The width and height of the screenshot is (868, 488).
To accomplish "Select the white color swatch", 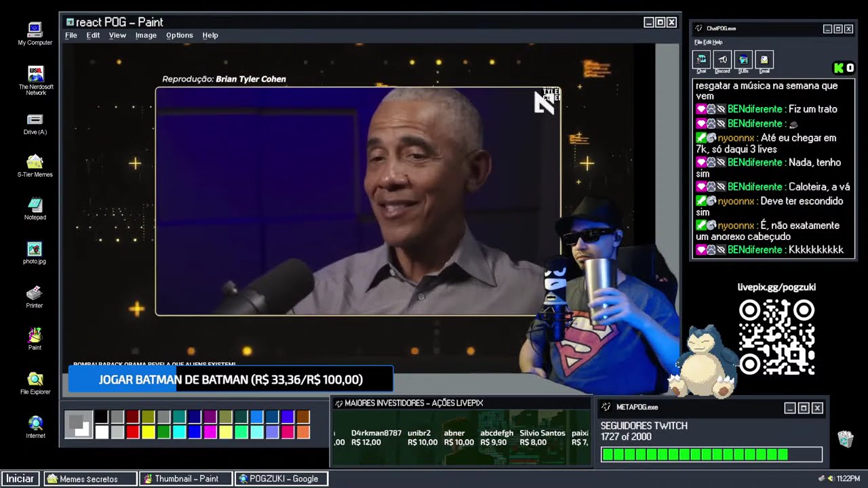I will [101, 432].
